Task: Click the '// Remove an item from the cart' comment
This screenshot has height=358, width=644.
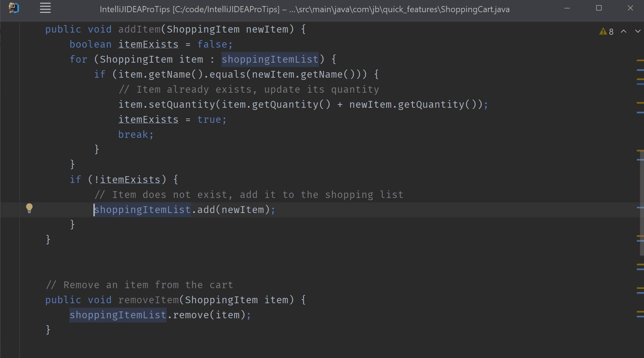Action: tap(139, 285)
